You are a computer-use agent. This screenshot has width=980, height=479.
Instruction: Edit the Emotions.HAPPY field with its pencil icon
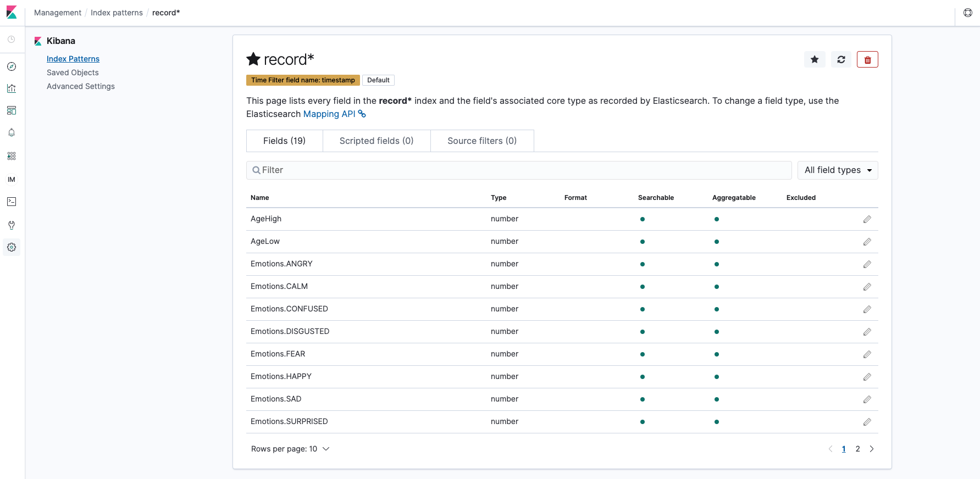(867, 377)
